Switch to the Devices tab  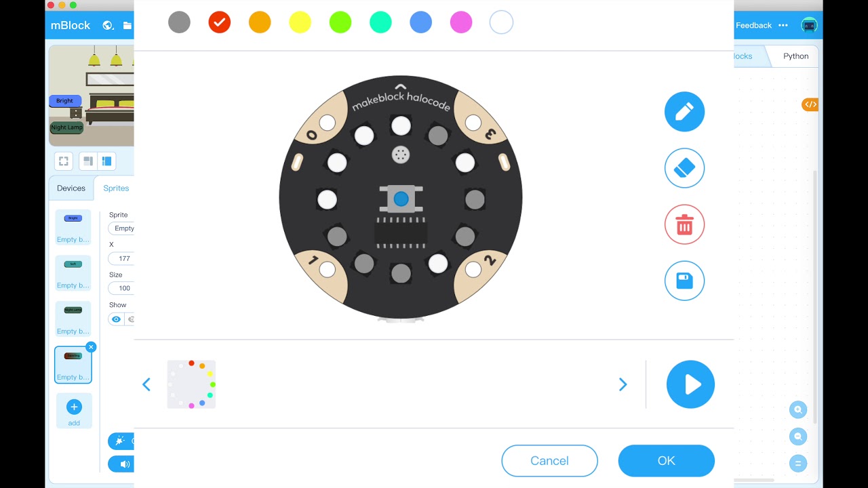tap(71, 188)
